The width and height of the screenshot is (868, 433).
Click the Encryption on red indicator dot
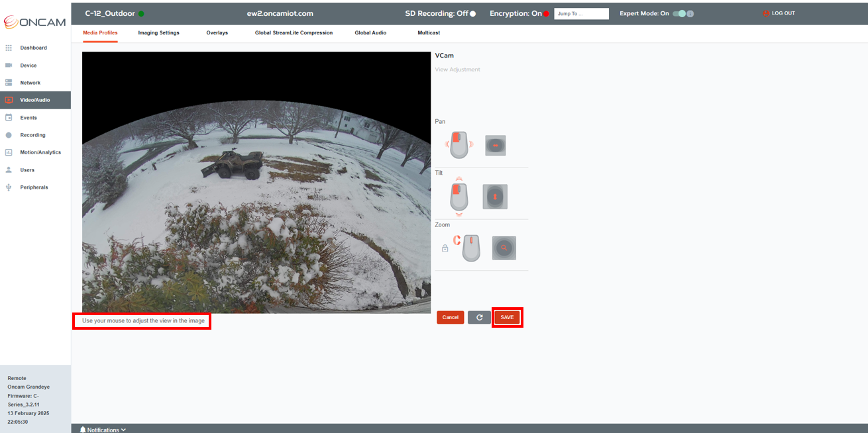(547, 13)
